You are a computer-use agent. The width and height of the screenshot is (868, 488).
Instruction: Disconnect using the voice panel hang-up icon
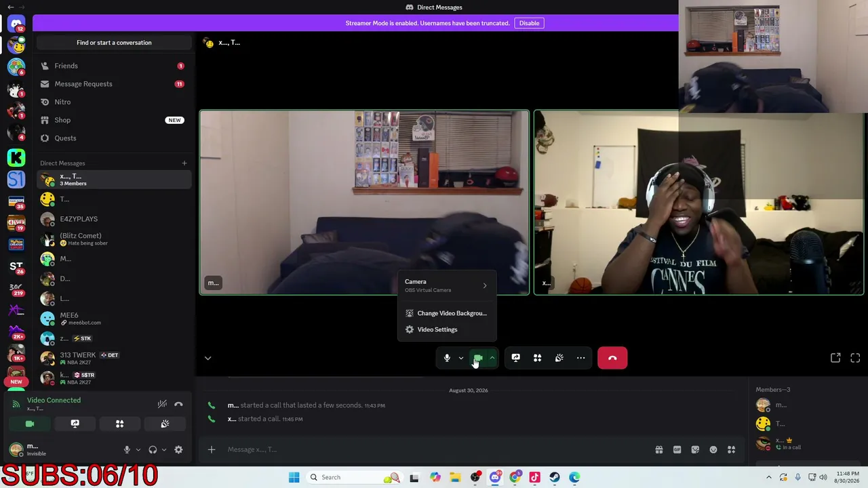(x=178, y=404)
